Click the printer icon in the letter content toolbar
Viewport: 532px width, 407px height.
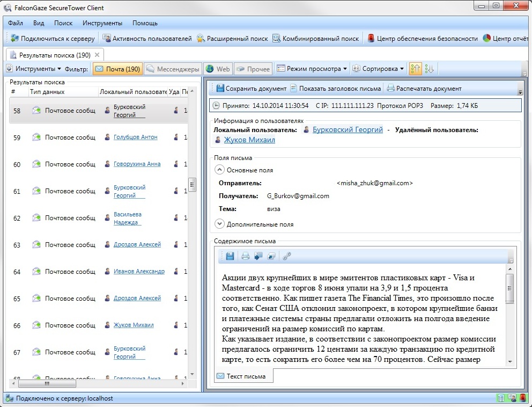pos(245,256)
